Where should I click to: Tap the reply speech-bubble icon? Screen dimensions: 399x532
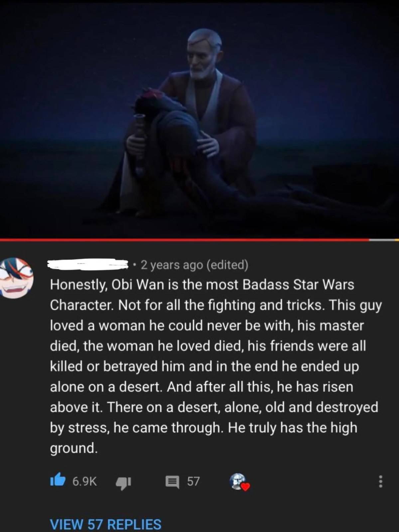[172, 481]
